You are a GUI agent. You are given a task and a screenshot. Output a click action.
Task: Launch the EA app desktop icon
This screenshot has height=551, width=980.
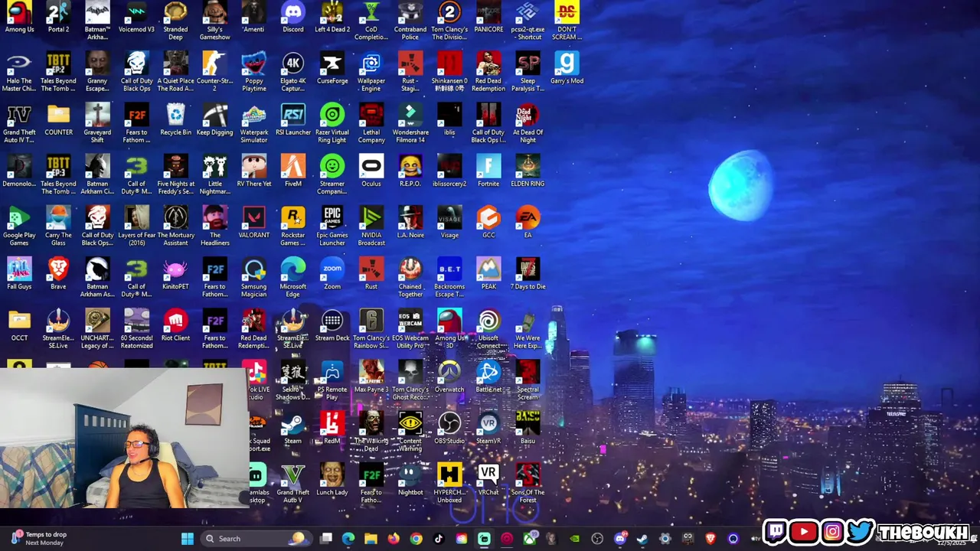528,222
